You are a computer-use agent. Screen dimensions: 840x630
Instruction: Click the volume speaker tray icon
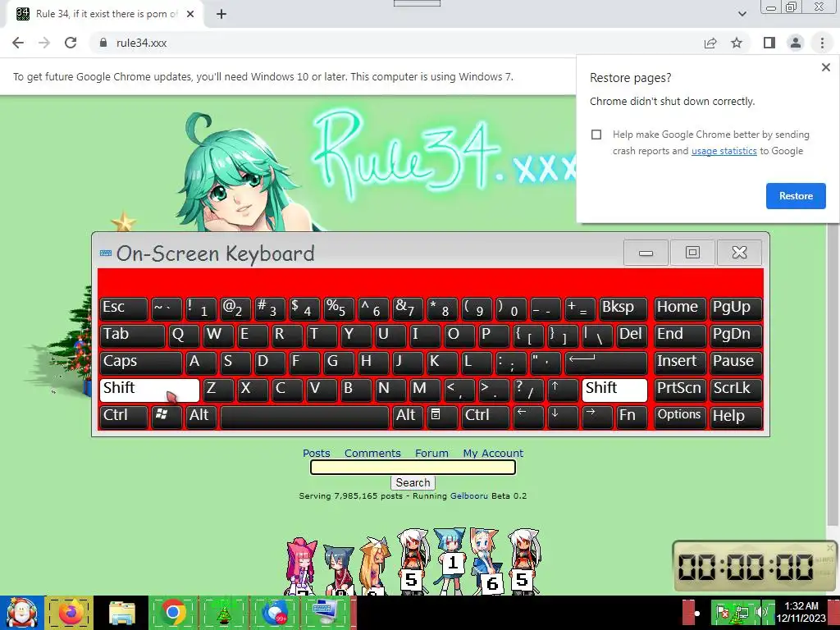click(x=760, y=612)
